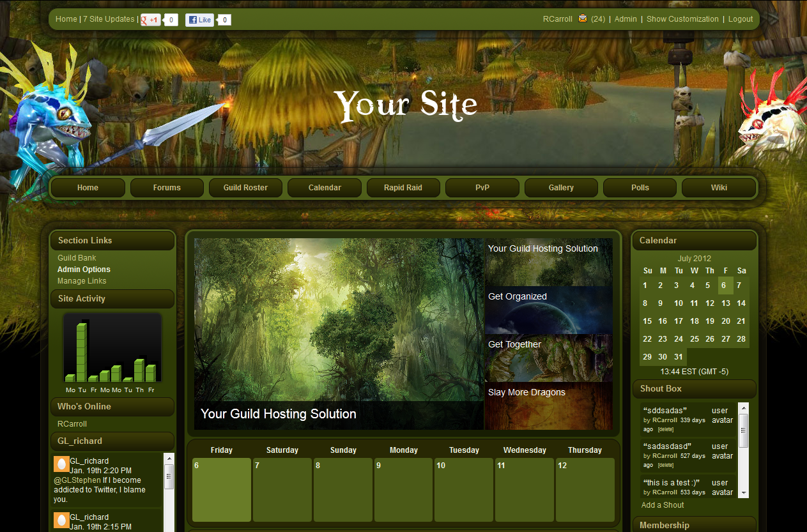The image size is (807, 532).
Task: Open the Wednesday 11 day cell
Action: [525, 489]
